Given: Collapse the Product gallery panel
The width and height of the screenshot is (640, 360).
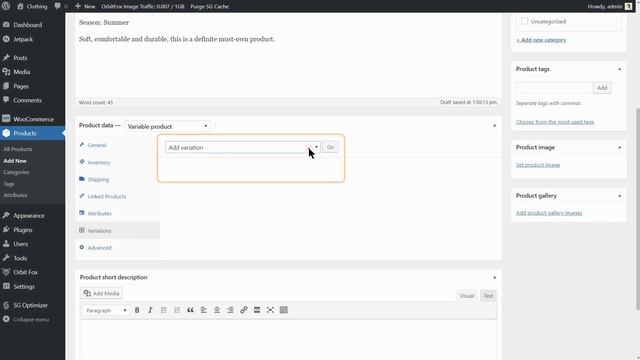Looking at the screenshot, I should 619,196.
